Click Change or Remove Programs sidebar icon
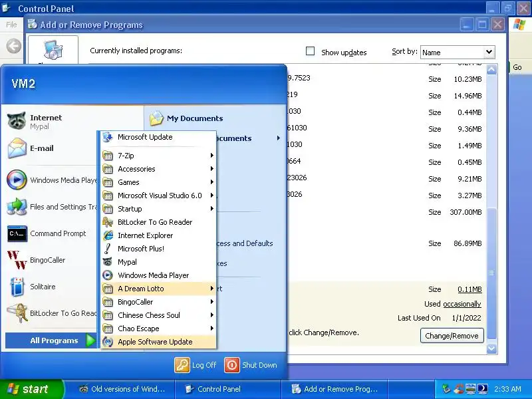This screenshot has width=532, height=399. pos(53,49)
